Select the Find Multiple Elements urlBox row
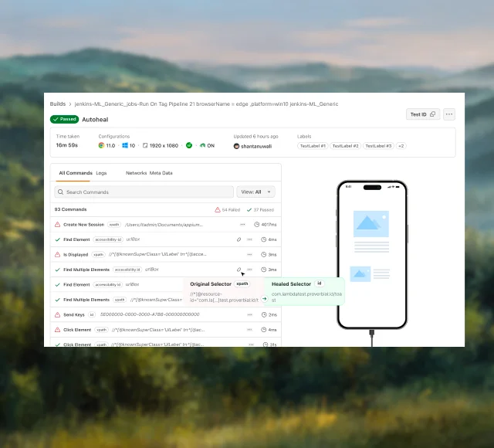Image resolution: width=494 pixels, height=448 pixels. 166,270
